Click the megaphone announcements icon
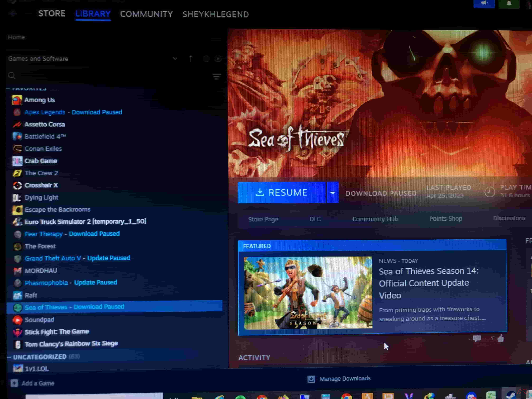 (x=484, y=3)
